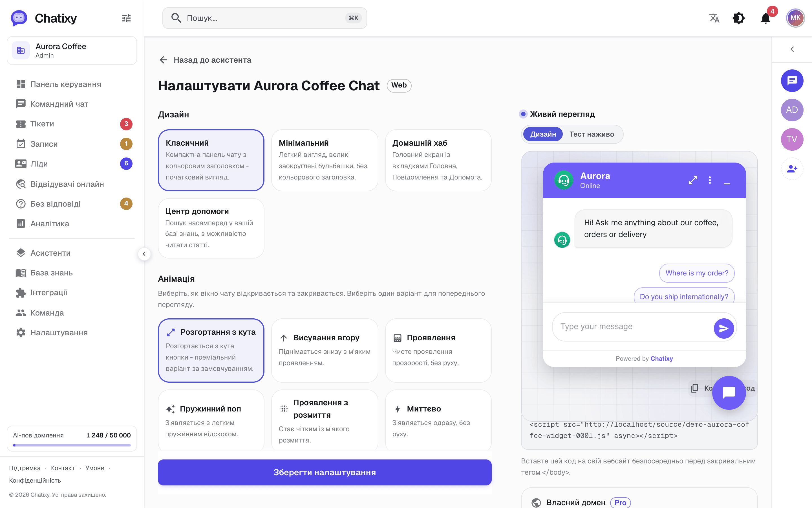The image size is (812, 508).
Task: Click the embed script code snippet
Action: click(x=639, y=430)
